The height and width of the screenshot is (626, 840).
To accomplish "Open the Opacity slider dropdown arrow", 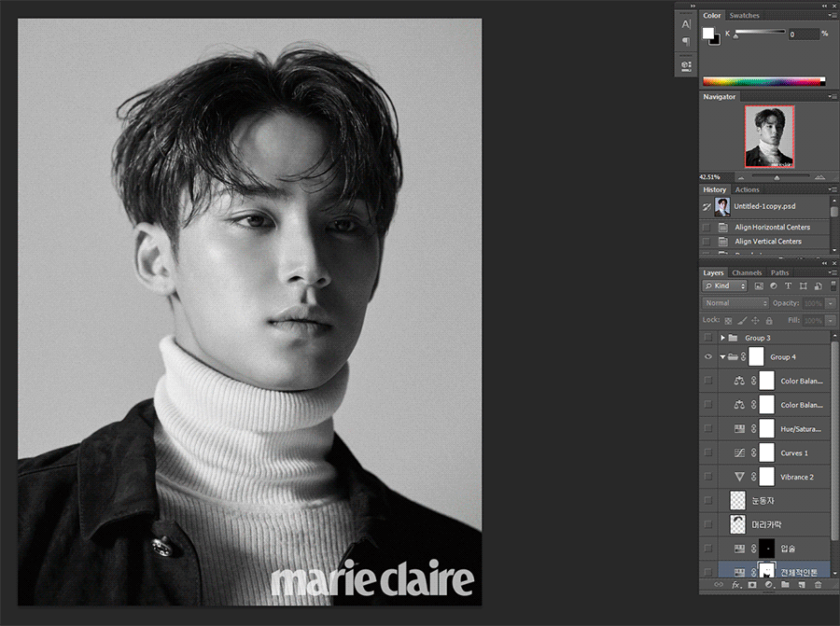I will tap(831, 303).
